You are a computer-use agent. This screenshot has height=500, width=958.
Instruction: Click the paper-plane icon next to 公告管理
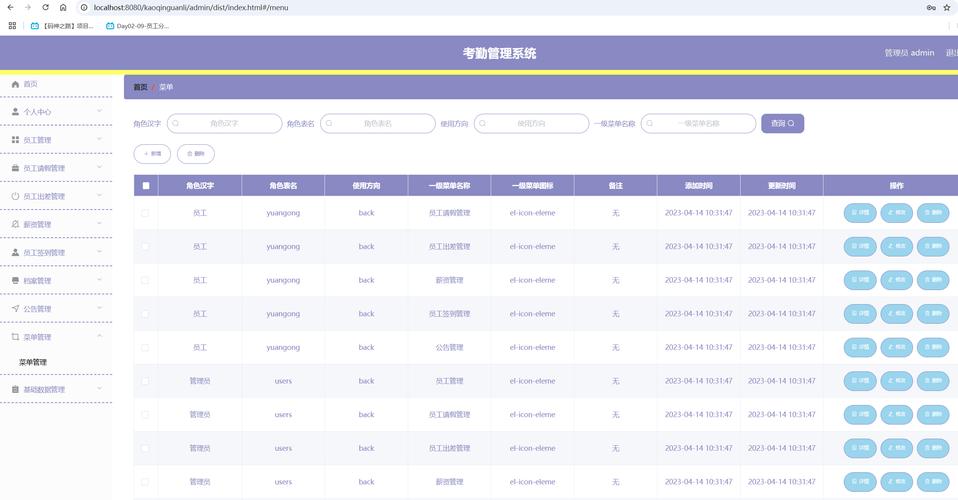(x=15, y=309)
